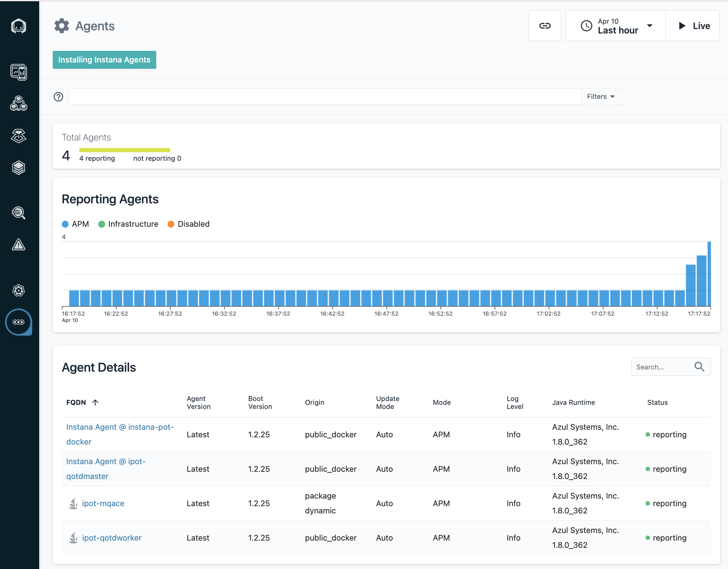The image size is (728, 569).
Task: Sort by Java Runtime column
Action: (573, 402)
